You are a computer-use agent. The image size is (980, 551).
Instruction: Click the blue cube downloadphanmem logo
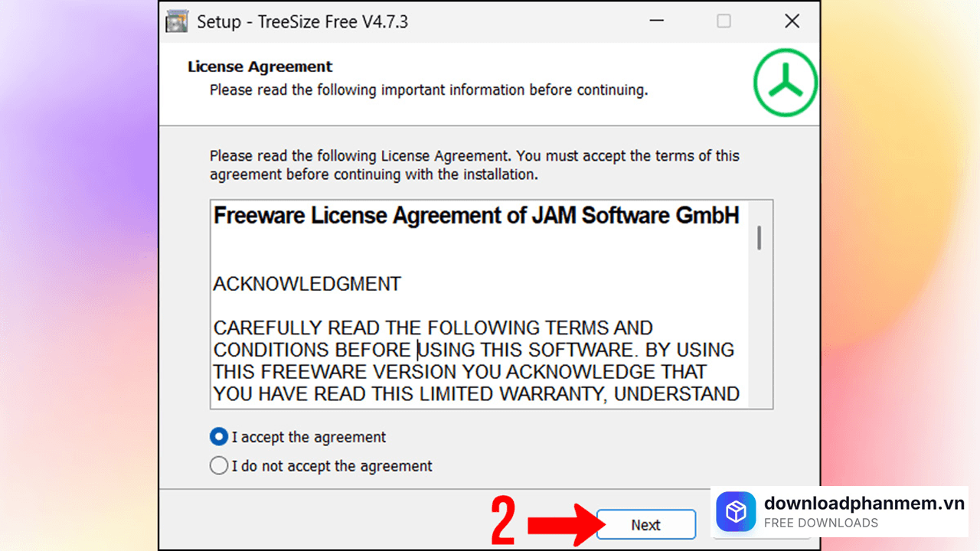click(x=736, y=511)
